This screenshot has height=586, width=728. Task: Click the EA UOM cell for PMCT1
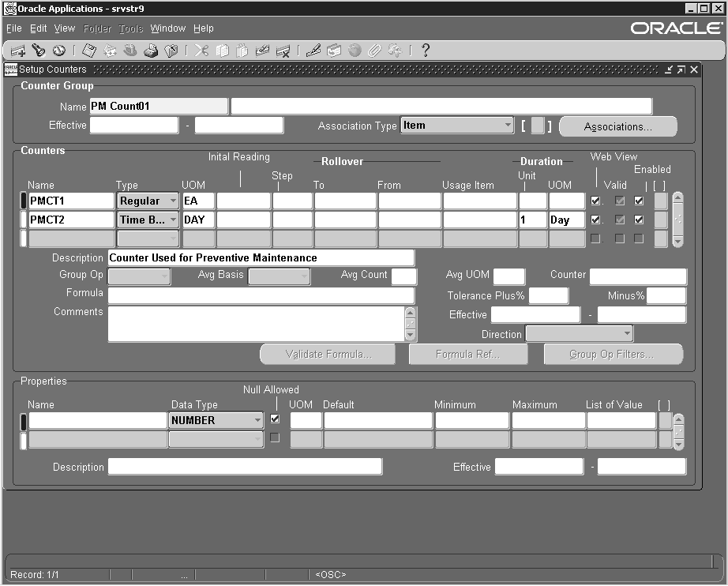tap(199, 201)
